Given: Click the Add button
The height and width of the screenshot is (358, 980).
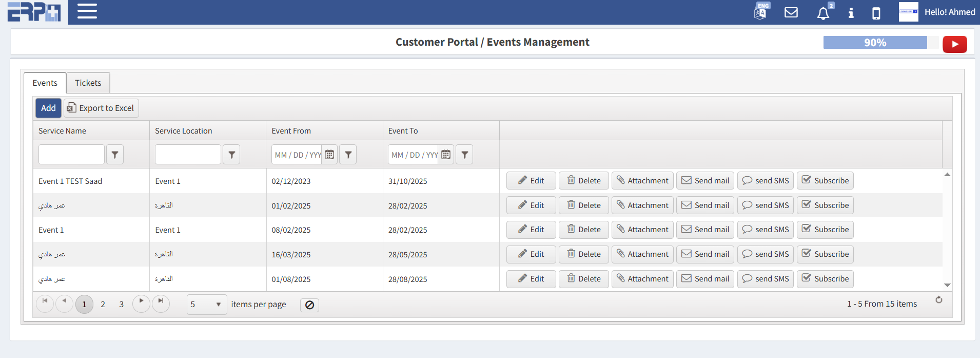Looking at the screenshot, I should pyautogui.click(x=48, y=108).
